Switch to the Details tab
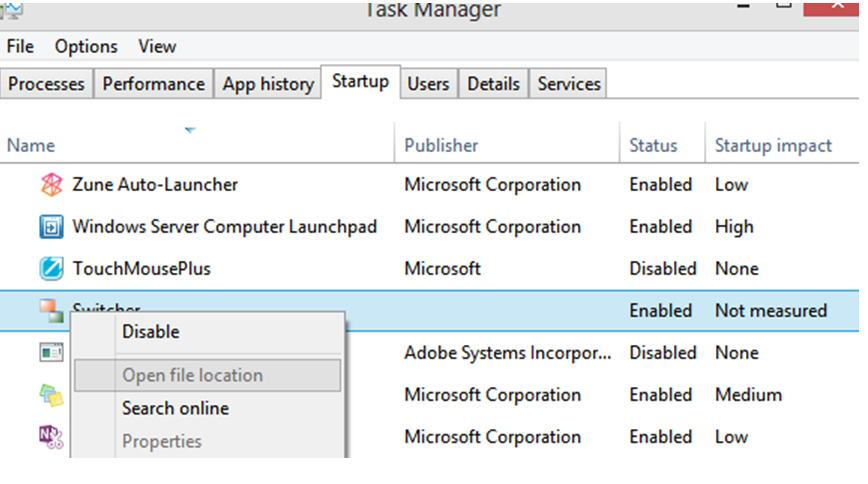The height and width of the screenshot is (484, 868). point(493,84)
